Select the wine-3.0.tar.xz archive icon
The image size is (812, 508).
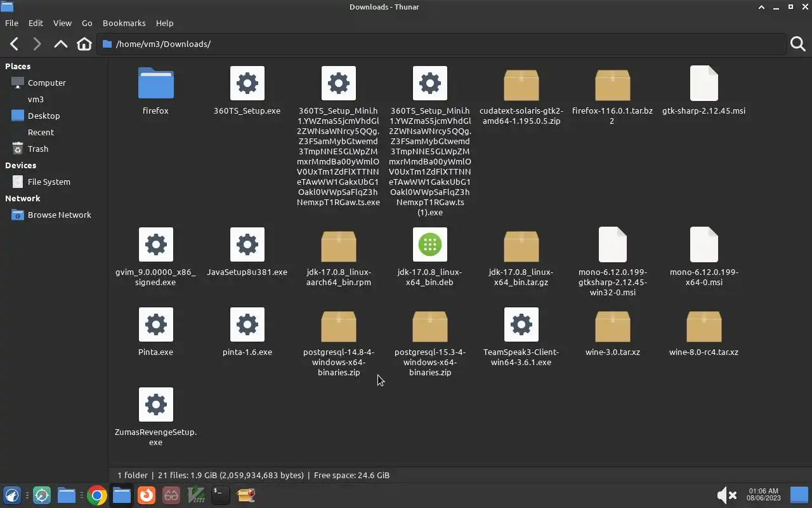click(x=613, y=325)
